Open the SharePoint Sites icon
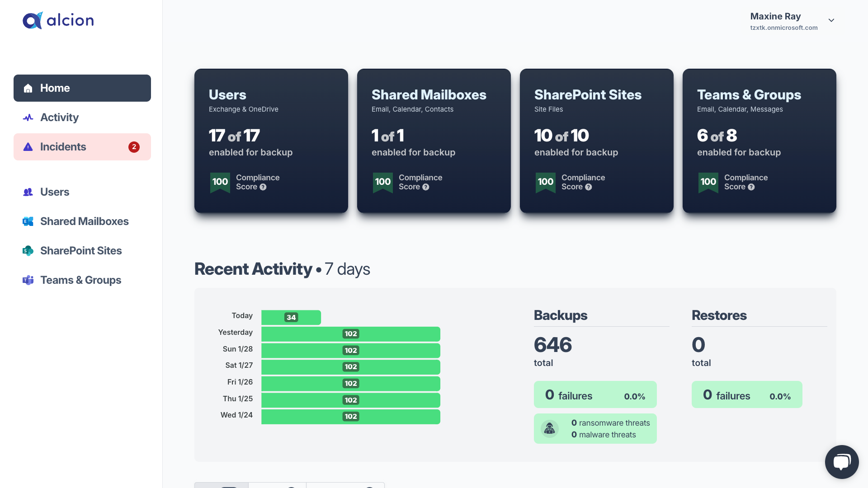The width and height of the screenshot is (868, 488). tap(28, 250)
